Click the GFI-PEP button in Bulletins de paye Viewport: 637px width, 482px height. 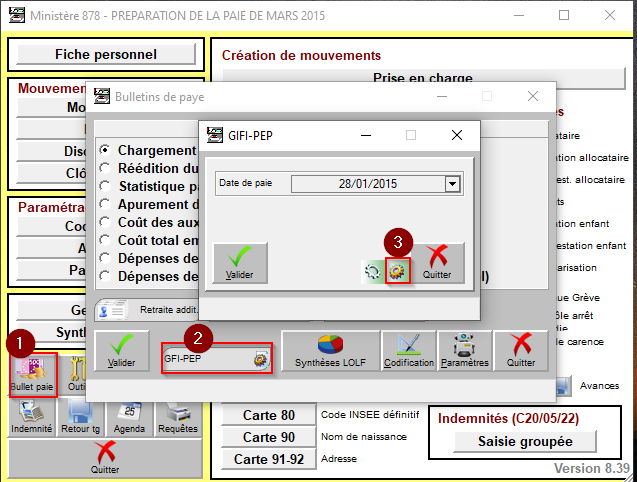point(216,357)
